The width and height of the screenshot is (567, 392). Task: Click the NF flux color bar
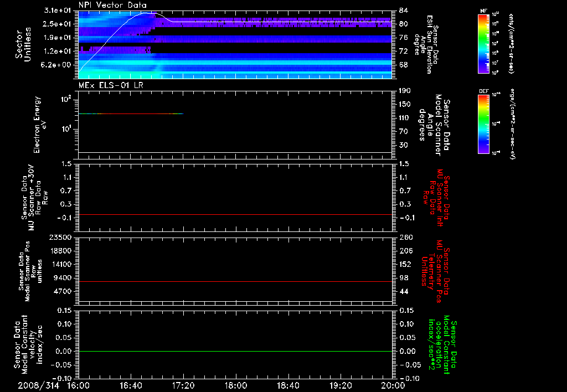tap(483, 43)
